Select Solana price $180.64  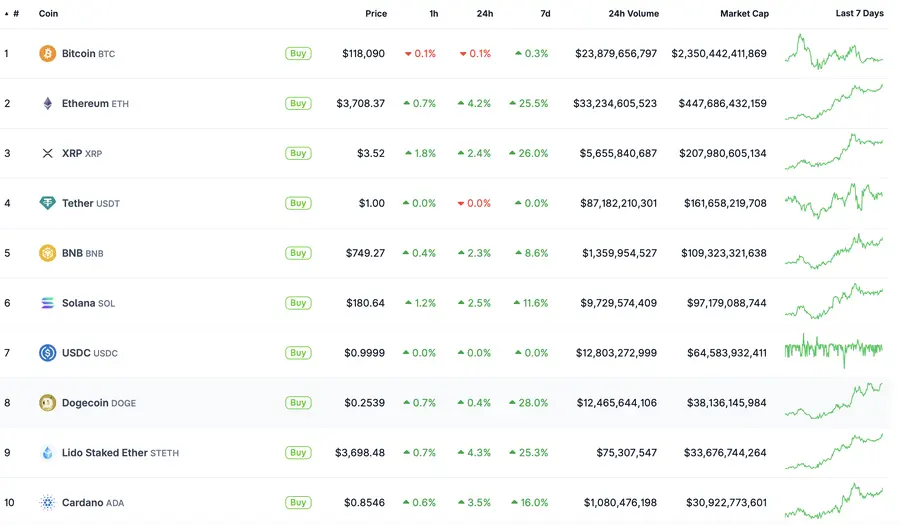365,303
